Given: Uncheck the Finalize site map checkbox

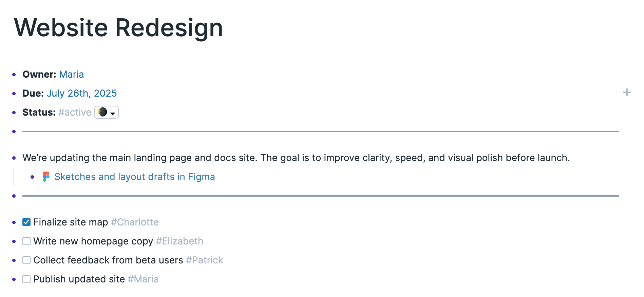Looking at the screenshot, I should pos(26,222).
